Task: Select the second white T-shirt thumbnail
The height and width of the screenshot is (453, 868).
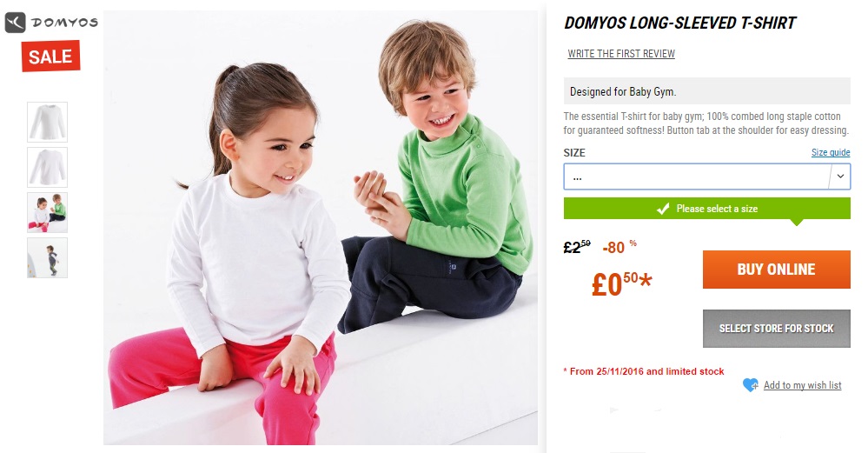Action: (x=48, y=167)
